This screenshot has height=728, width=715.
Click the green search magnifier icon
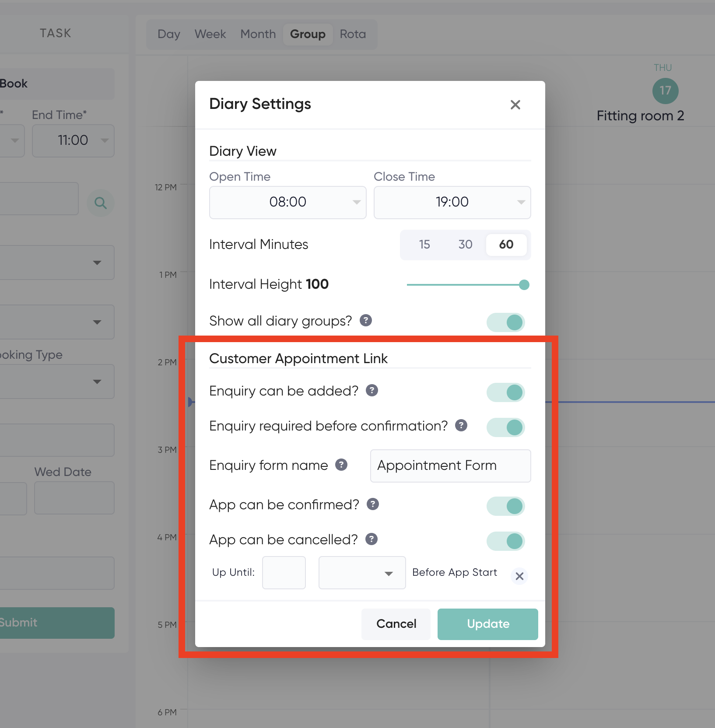tap(101, 203)
